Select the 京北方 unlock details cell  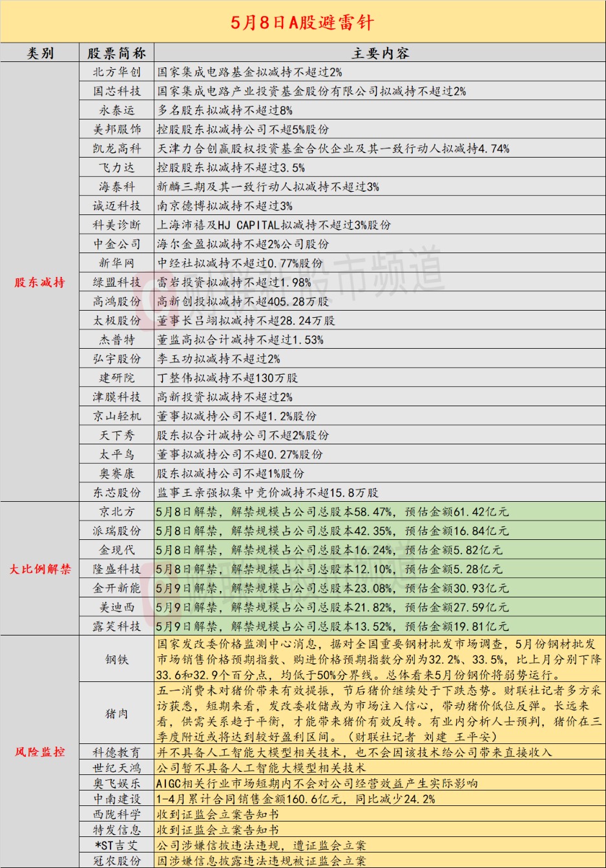coord(380,512)
